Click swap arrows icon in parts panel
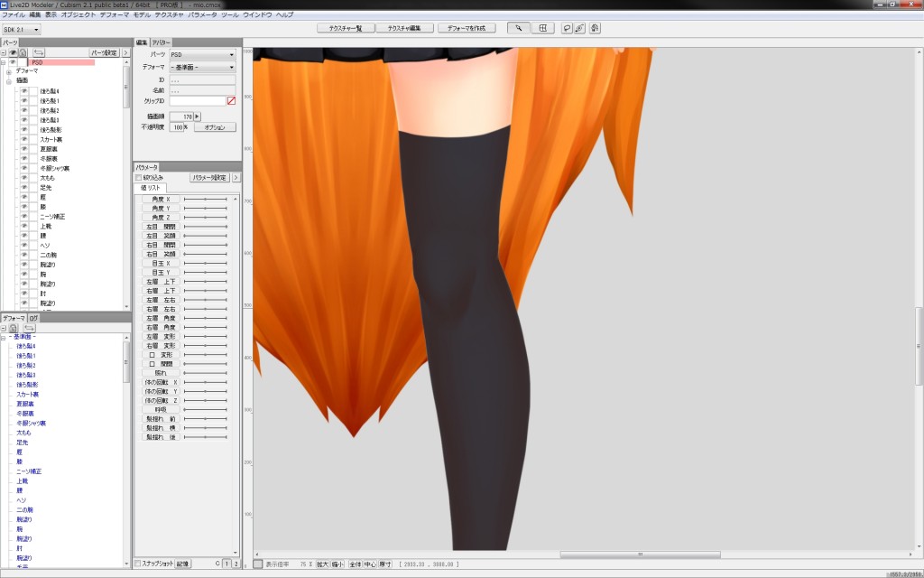The width and height of the screenshot is (924, 578). [39, 52]
